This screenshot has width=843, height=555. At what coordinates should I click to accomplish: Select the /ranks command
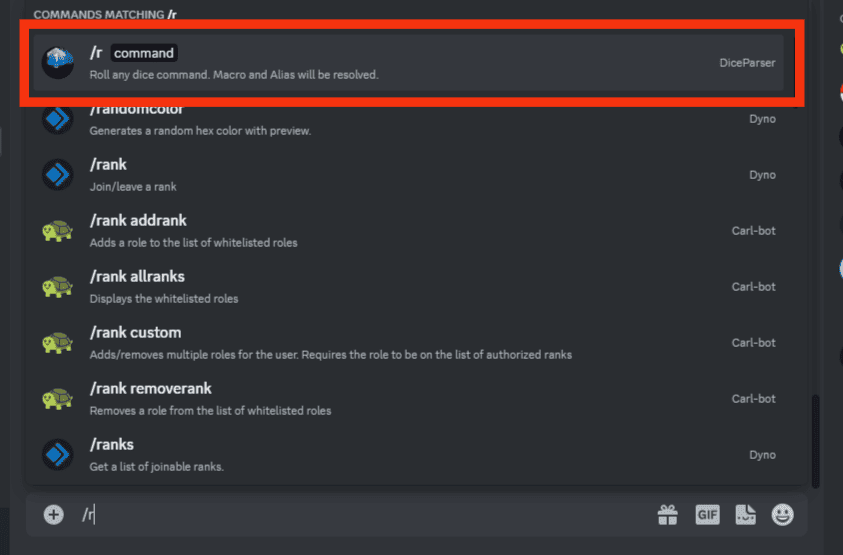pyautogui.click(x=408, y=454)
